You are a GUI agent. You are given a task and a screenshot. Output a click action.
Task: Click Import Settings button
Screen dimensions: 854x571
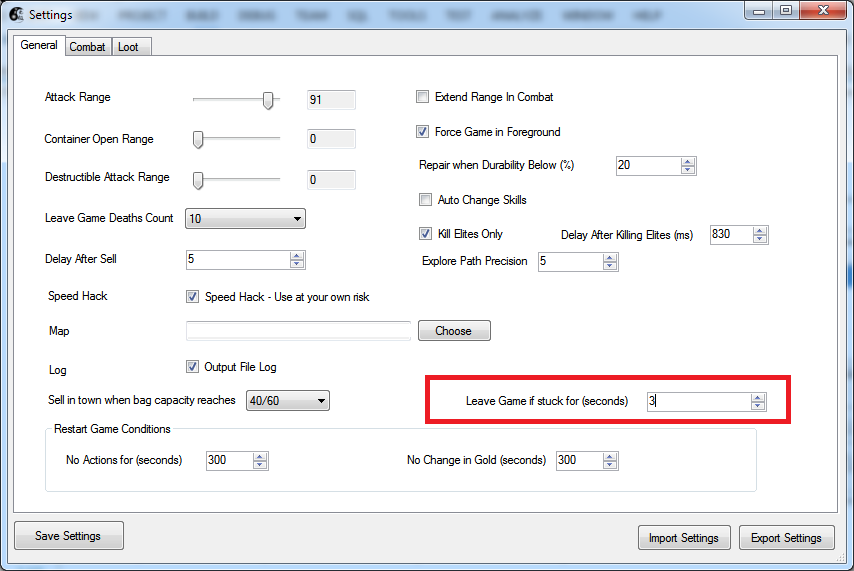(x=684, y=538)
